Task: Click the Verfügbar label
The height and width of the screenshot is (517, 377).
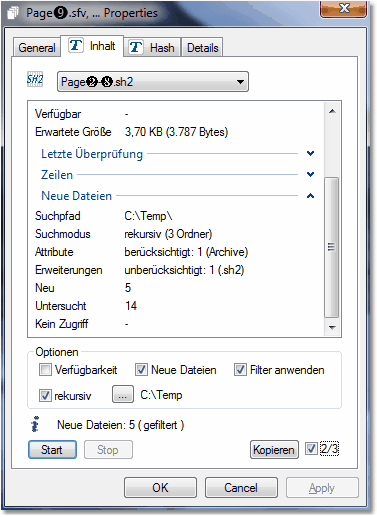Action: [58, 114]
